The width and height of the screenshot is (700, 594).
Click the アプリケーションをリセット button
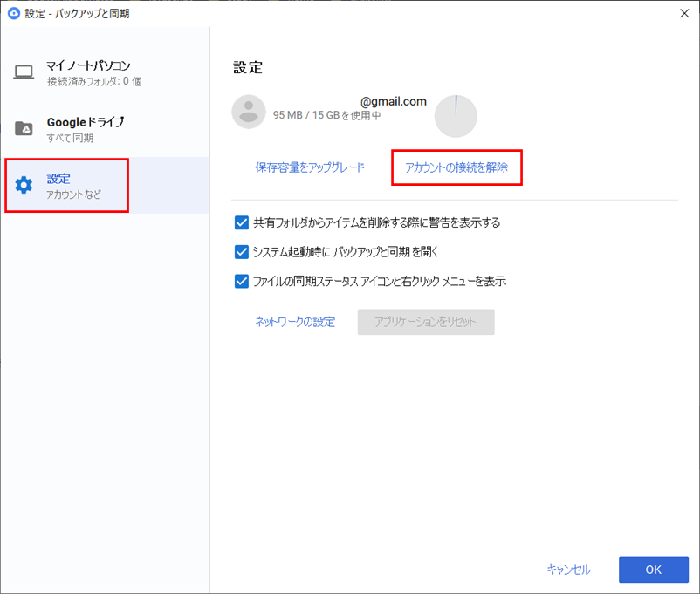(x=426, y=322)
